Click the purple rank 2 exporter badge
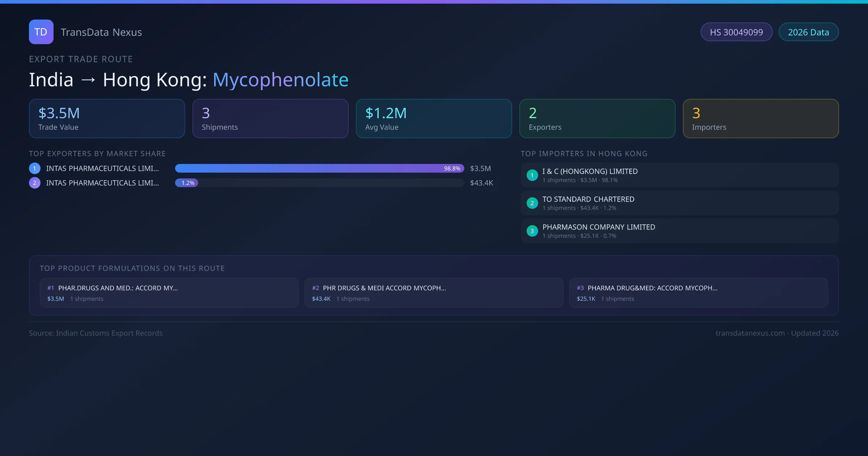Screen dimensions: 868x456 35,183
